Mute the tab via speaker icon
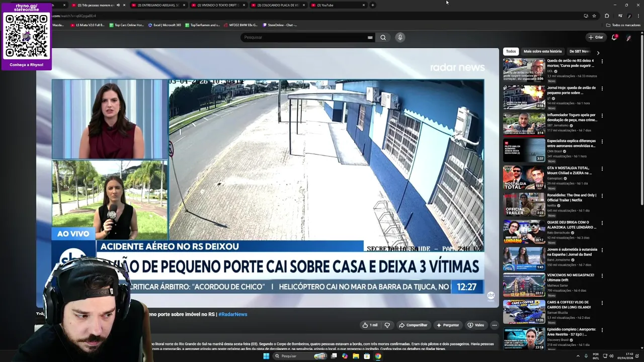 coord(118,5)
